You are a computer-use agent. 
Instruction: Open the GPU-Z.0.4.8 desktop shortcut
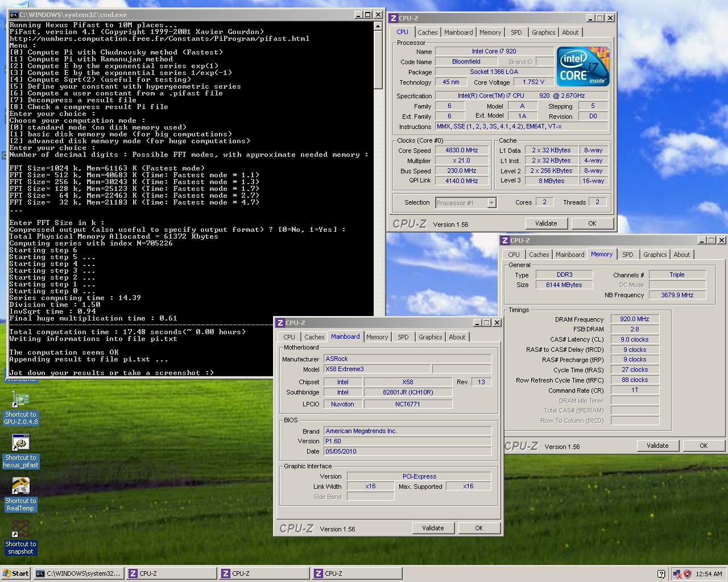coord(20,408)
